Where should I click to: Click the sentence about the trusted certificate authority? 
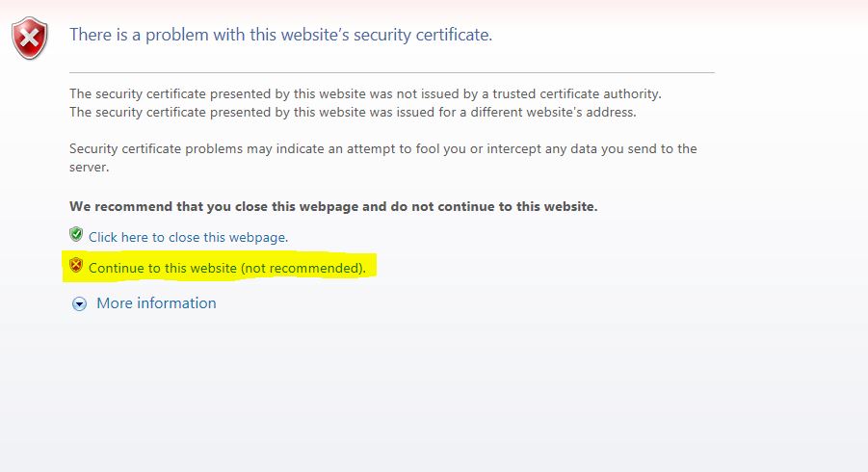[365, 94]
